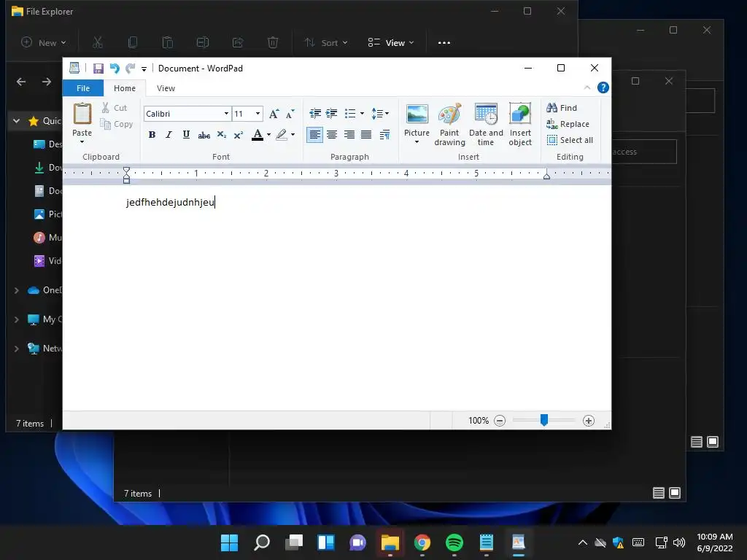Click Insert object
The width and height of the screenshot is (747, 560).
coord(519,124)
